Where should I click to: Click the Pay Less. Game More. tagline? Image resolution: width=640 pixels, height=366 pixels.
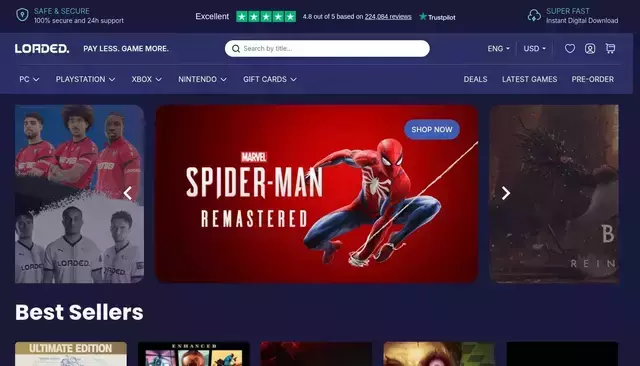pos(126,49)
